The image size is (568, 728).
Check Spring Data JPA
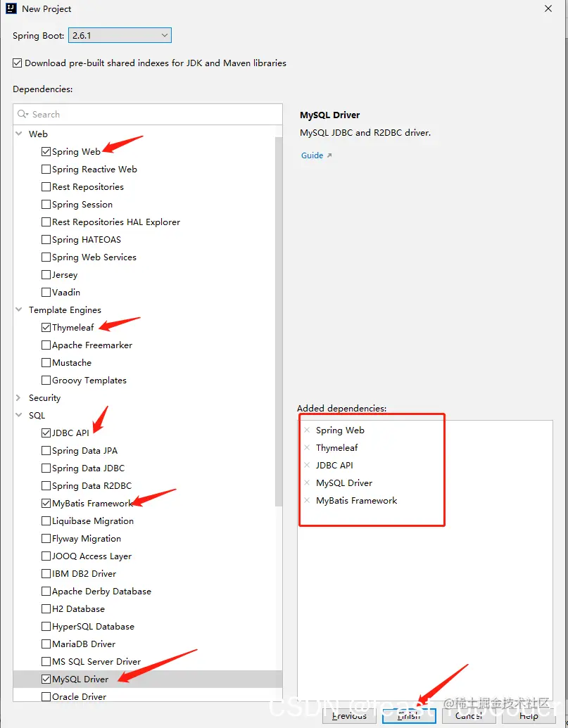pyautogui.click(x=46, y=450)
